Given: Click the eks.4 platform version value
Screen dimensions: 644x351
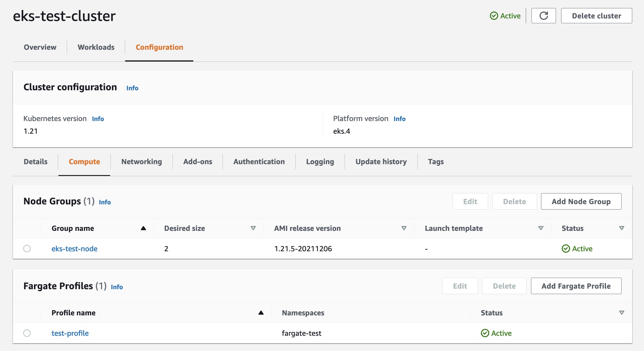Looking at the screenshot, I should click(341, 131).
